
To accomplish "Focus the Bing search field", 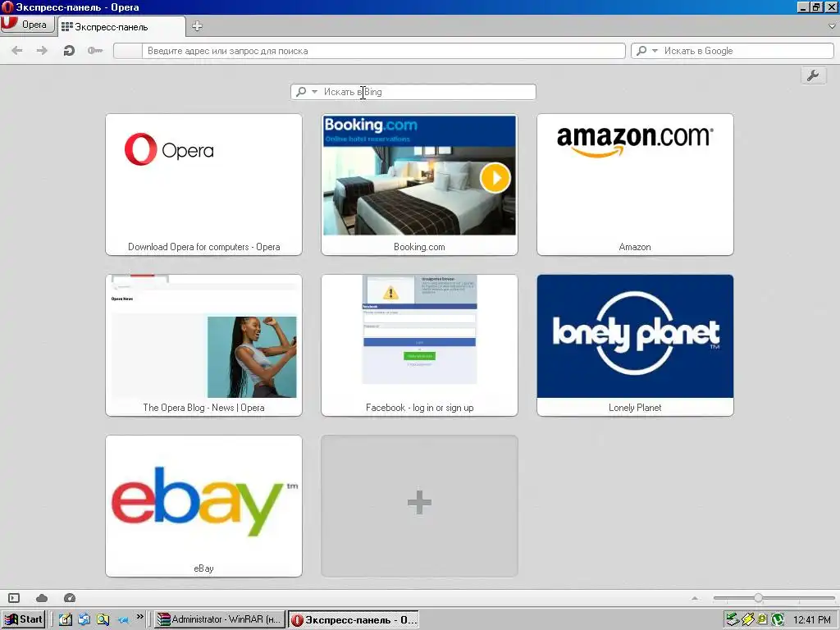I will 413,92.
